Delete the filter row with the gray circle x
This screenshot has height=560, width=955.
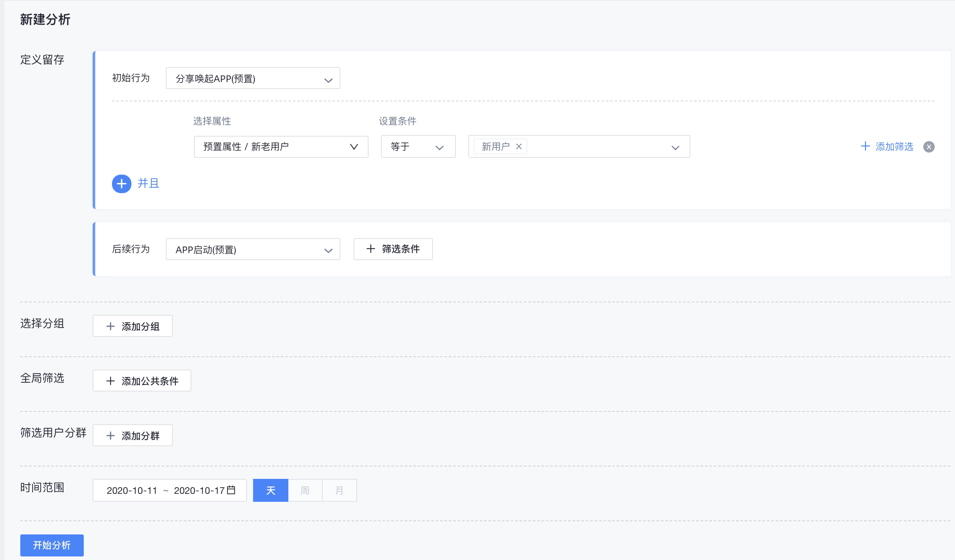[x=929, y=147]
